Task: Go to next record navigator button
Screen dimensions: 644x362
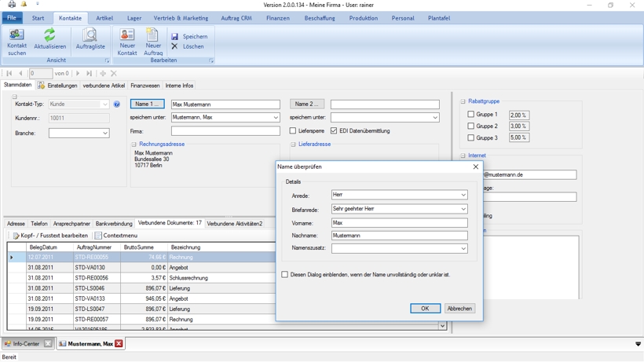Action: point(78,74)
